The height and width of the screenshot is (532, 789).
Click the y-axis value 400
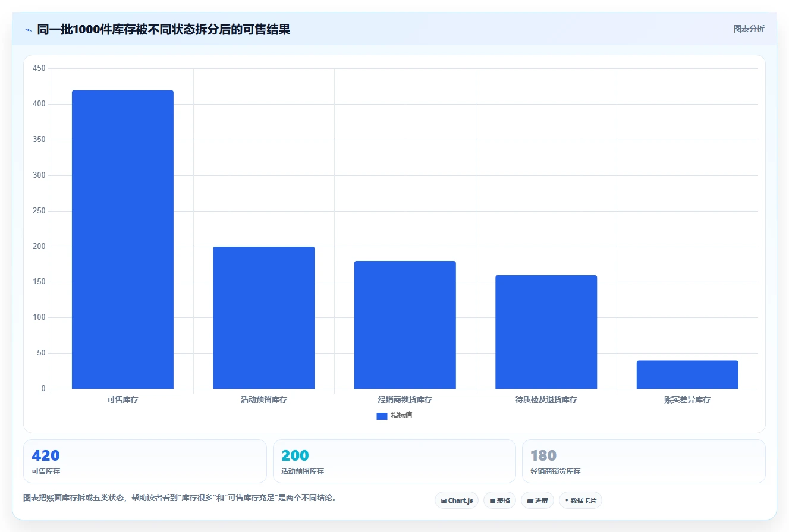pos(39,105)
